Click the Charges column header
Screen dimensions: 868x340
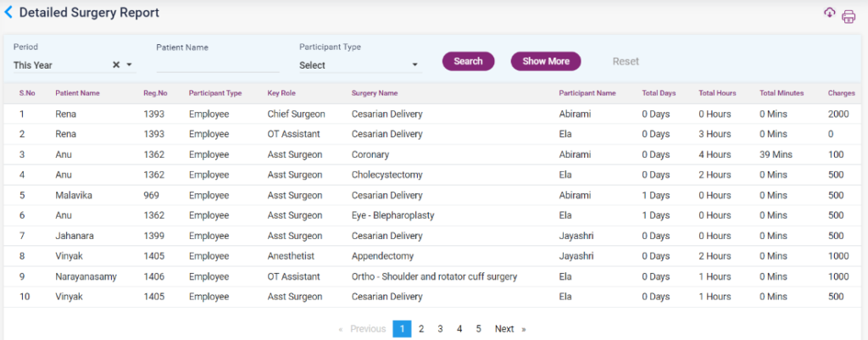click(x=841, y=92)
